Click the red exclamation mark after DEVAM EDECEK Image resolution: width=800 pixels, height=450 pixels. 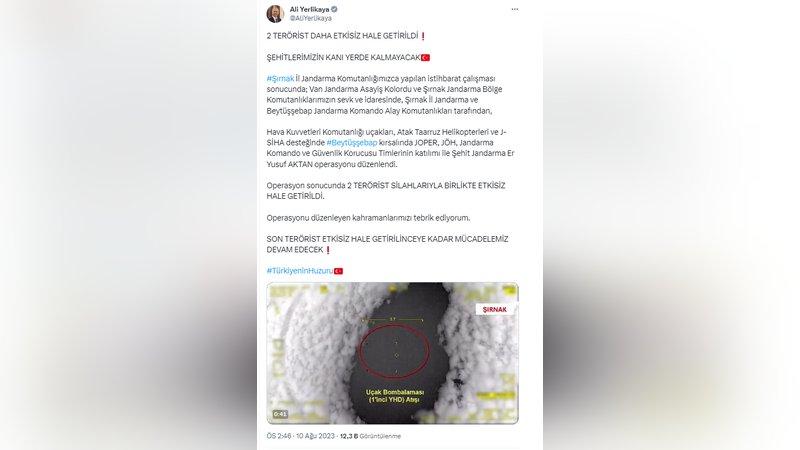point(328,250)
